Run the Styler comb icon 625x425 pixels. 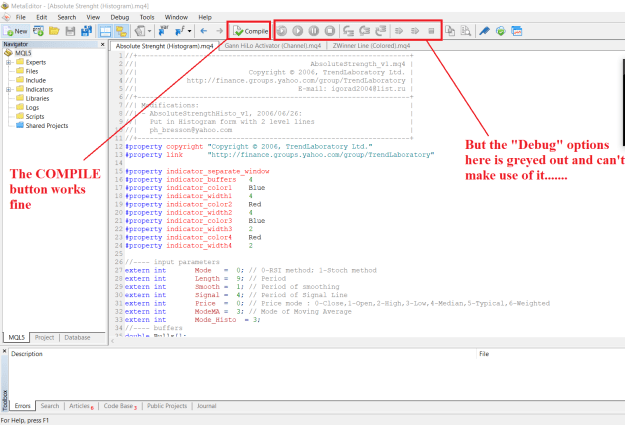(x=484, y=31)
